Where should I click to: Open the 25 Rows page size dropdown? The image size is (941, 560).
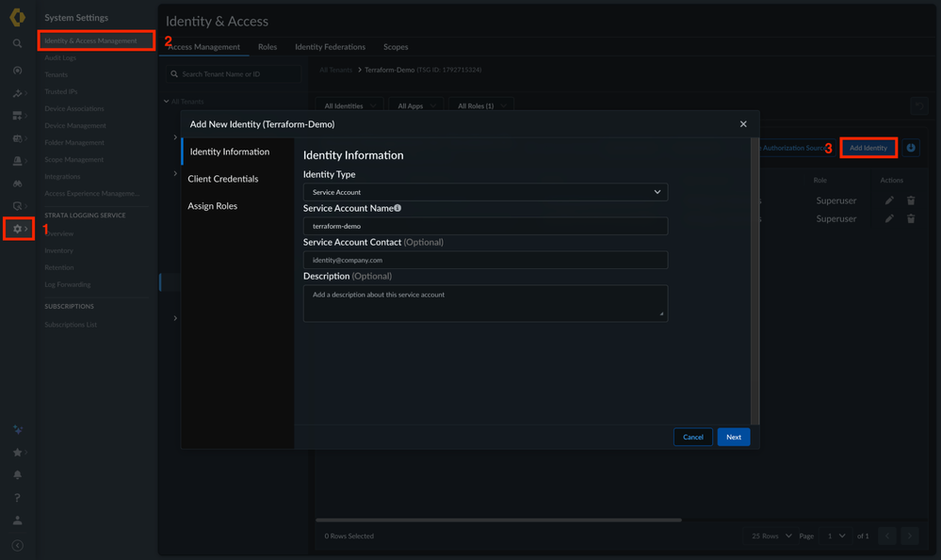click(771, 536)
